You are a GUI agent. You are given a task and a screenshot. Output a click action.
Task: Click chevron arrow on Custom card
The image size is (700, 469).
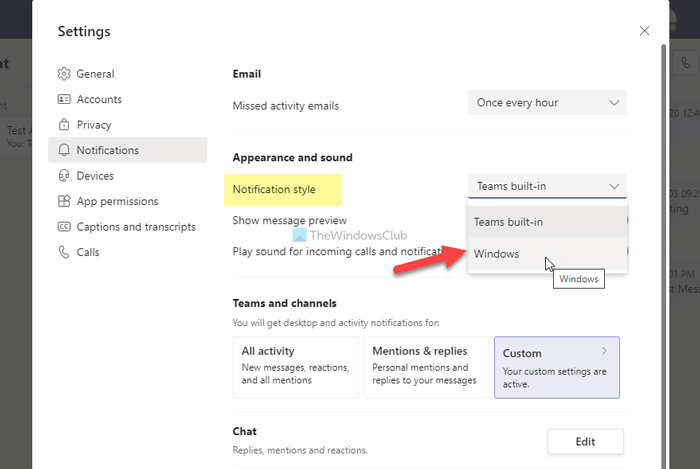(604, 351)
